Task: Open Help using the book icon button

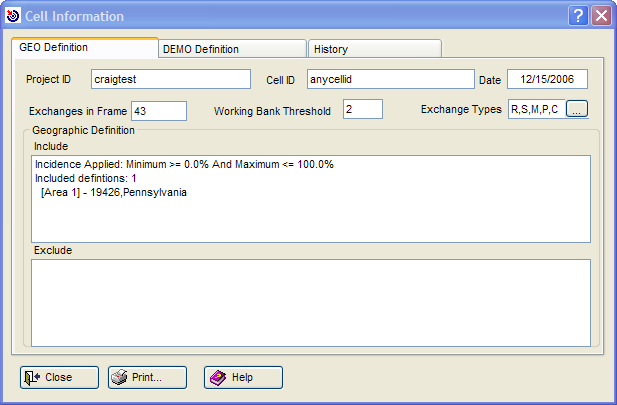Action: (x=243, y=377)
